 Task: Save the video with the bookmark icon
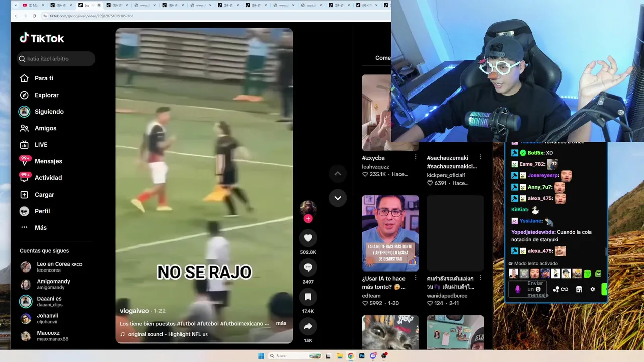click(x=308, y=297)
